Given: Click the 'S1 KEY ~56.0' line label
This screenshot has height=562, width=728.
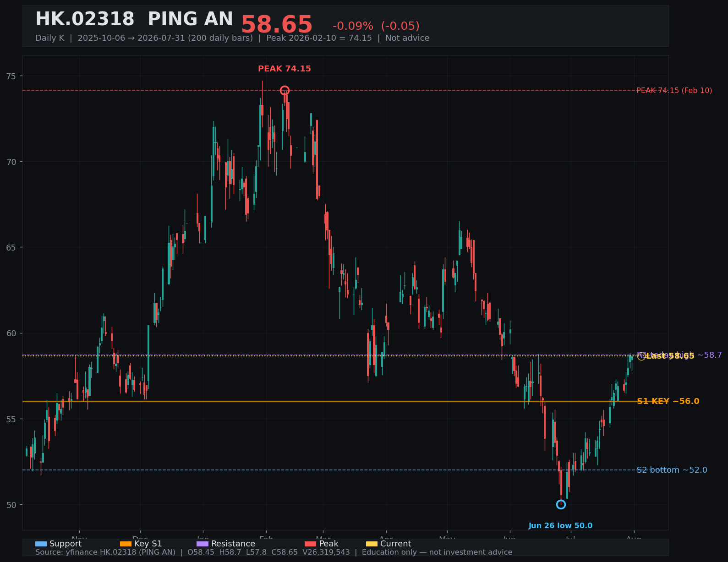Looking at the screenshot, I should 668,401.
